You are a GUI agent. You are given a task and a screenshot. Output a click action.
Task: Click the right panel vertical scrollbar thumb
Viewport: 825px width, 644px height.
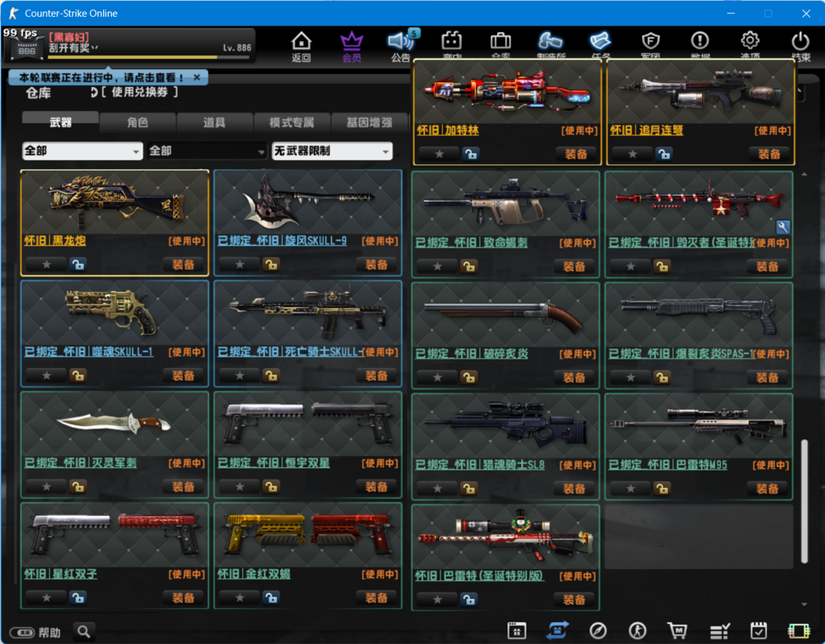[x=804, y=501]
